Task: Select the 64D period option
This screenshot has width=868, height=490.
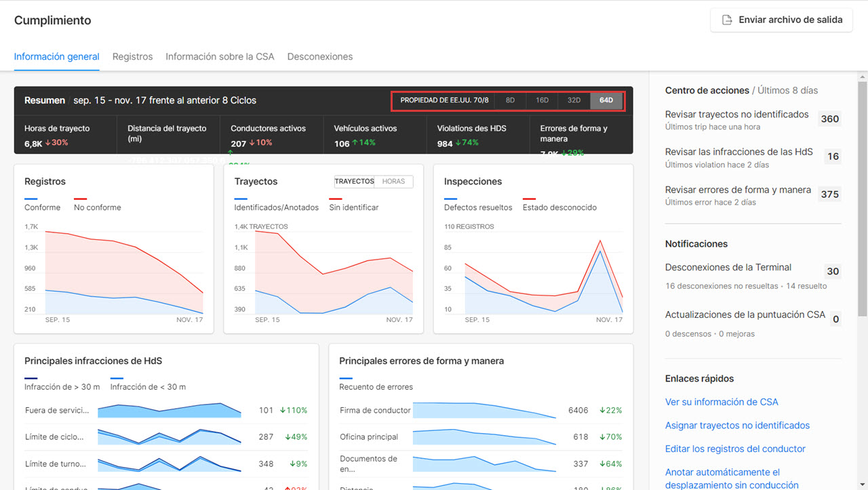Action: (x=606, y=100)
